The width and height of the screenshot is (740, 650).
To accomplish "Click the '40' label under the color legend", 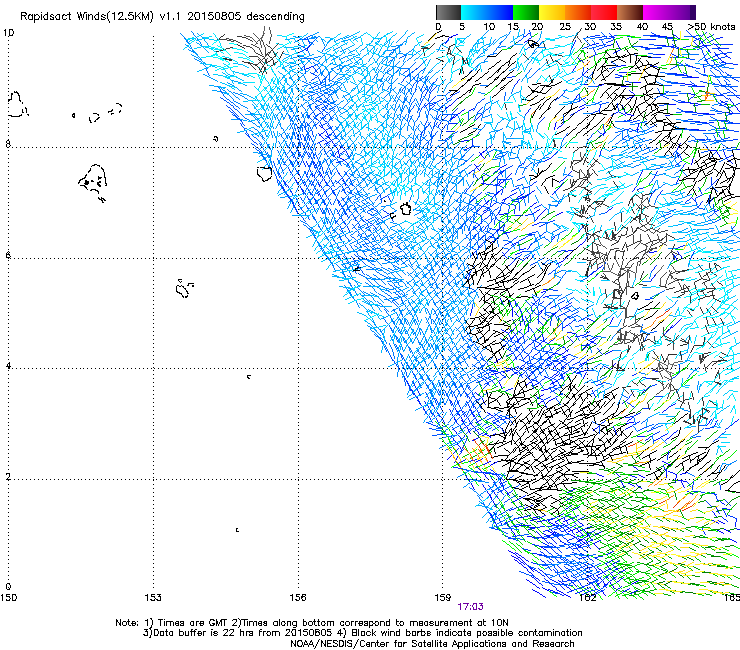I will pos(642,26).
